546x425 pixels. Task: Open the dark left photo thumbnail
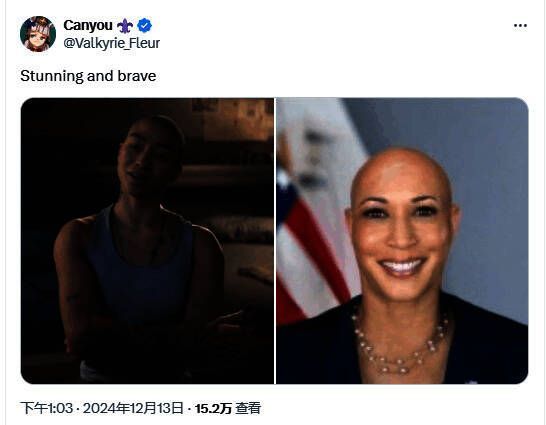coord(147,241)
